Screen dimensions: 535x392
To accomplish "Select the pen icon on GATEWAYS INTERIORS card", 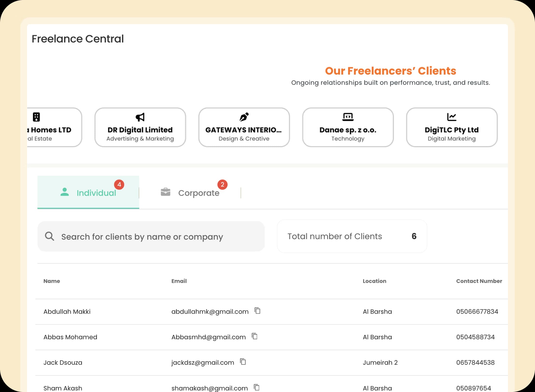I will (244, 117).
